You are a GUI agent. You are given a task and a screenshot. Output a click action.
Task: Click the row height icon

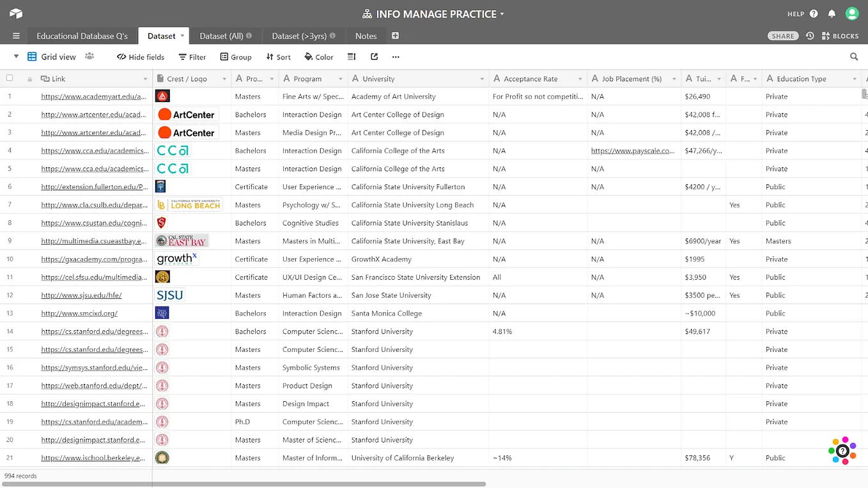click(x=352, y=57)
